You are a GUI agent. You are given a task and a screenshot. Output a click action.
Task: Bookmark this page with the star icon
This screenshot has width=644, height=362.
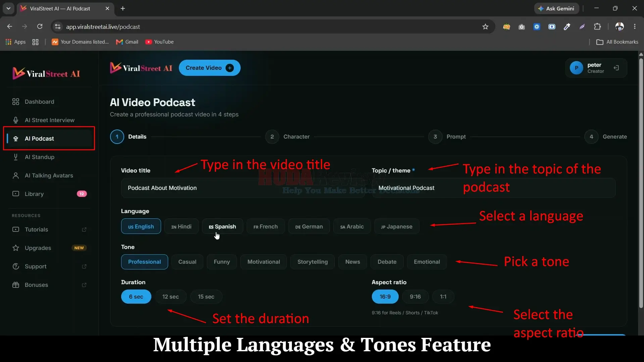click(x=485, y=27)
